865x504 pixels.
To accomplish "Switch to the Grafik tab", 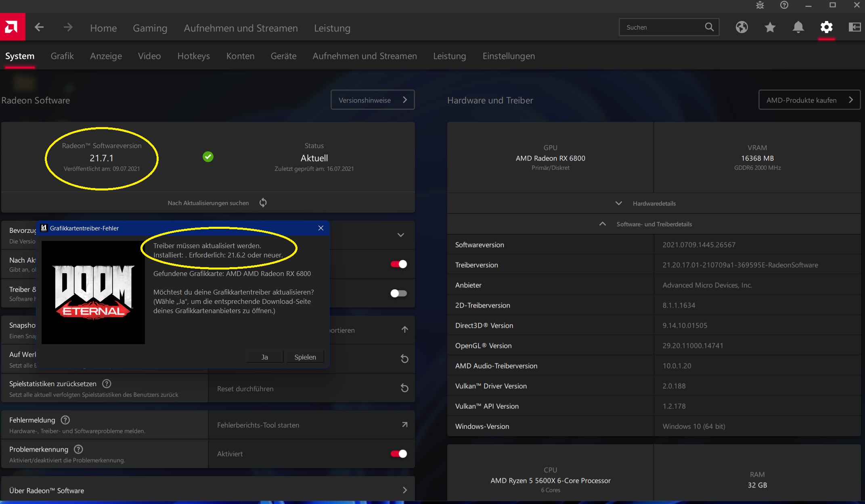I will point(62,56).
